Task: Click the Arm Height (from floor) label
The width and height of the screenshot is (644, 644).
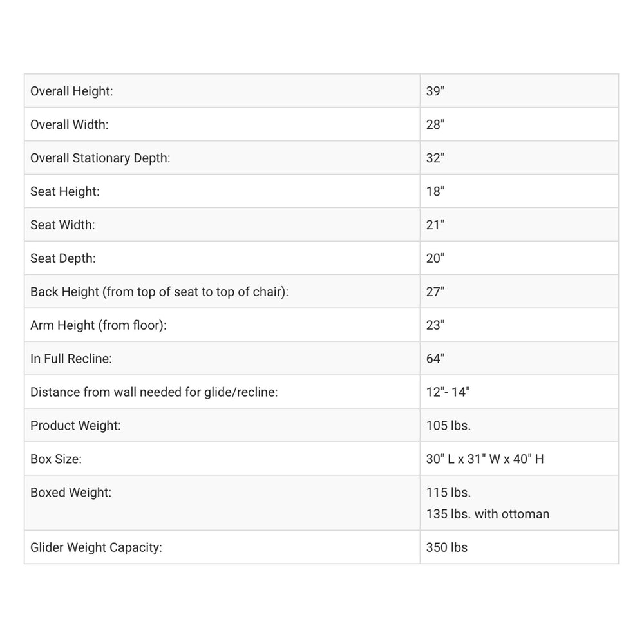Action: pyautogui.click(x=99, y=326)
